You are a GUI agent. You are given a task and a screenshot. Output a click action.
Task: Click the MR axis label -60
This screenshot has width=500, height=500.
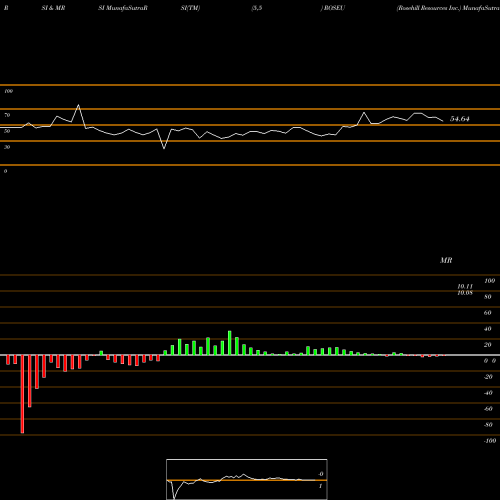pos(488,409)
